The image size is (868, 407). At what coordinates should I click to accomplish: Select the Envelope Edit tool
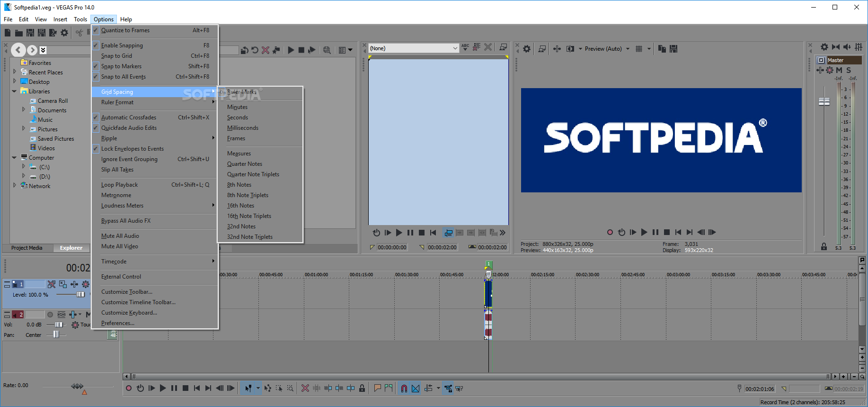[268, 388]
